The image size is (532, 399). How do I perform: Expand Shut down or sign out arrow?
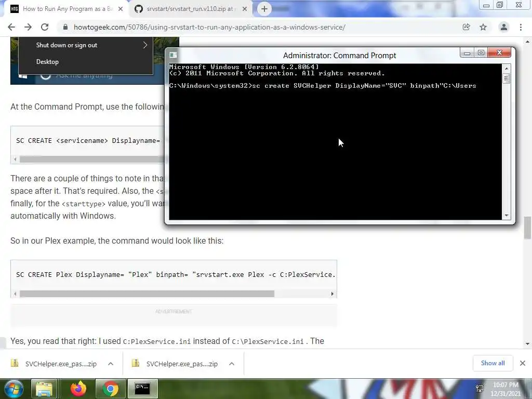(x=145, y=45)
